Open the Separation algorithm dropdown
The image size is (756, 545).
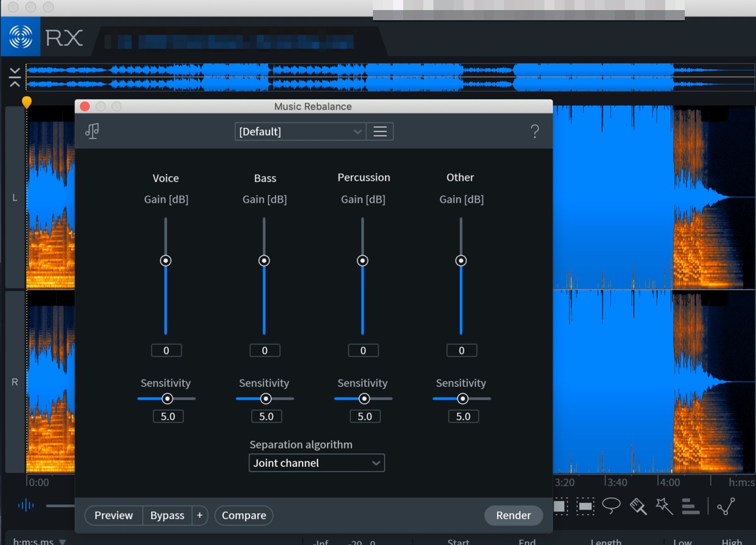coord(317,463)
